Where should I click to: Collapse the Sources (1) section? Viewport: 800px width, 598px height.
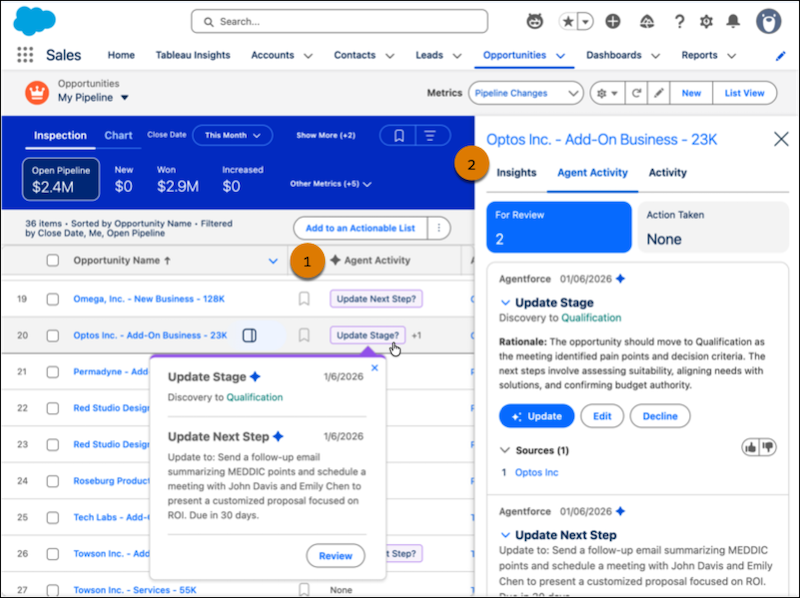click(505, 450)
